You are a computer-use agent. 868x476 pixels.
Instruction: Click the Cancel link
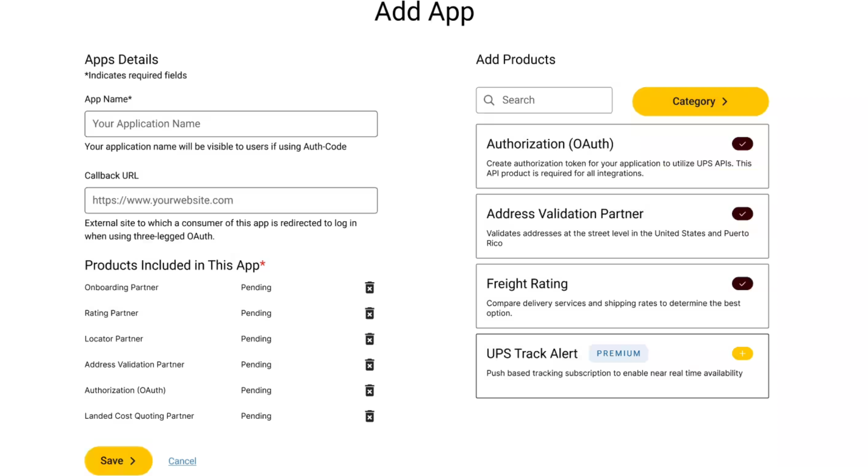point(182,461)
